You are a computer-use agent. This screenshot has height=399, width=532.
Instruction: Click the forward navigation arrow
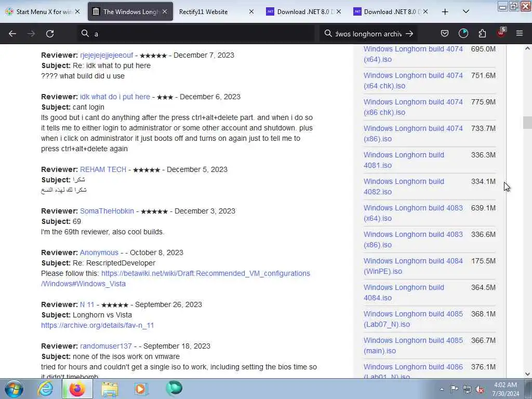(x=31, y=34)
